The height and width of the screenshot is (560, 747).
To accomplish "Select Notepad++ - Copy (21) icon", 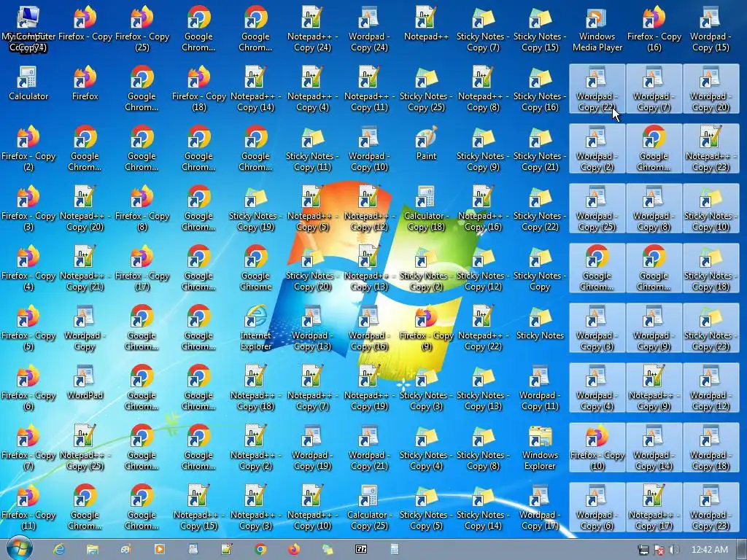I will [x=85, y=268].
